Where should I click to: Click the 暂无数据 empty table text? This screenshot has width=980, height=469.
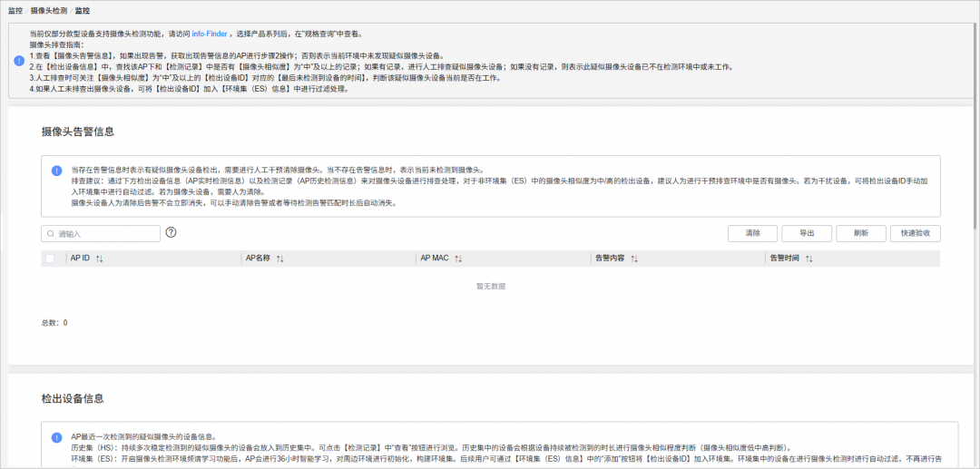(491, 287)
